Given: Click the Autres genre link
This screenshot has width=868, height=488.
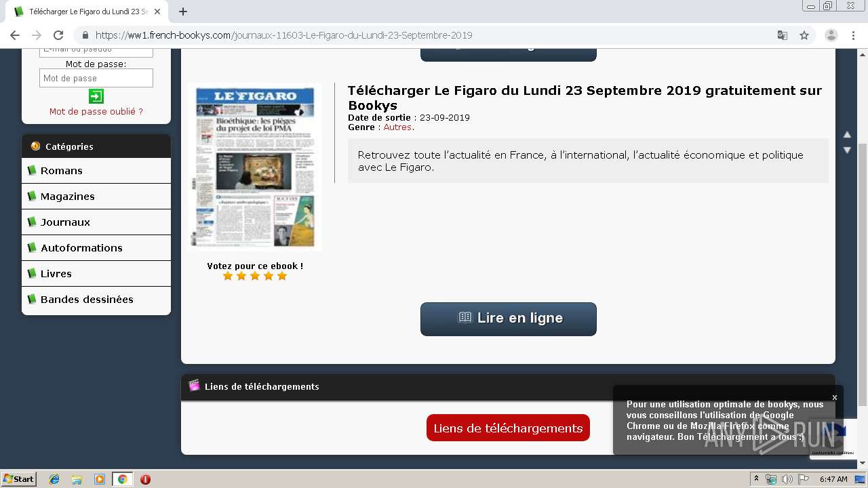Looking at the screenshot, I should (397, 127).
